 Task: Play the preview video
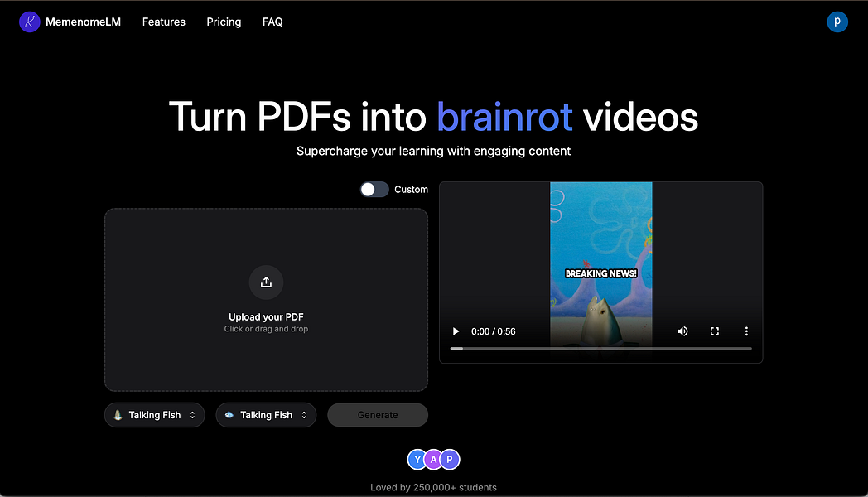click(456, 331)
